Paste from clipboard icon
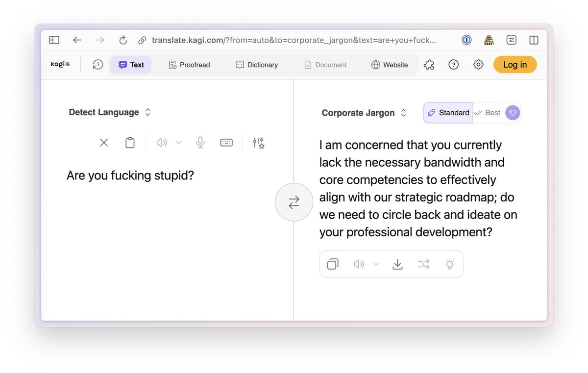 (130, 143)
